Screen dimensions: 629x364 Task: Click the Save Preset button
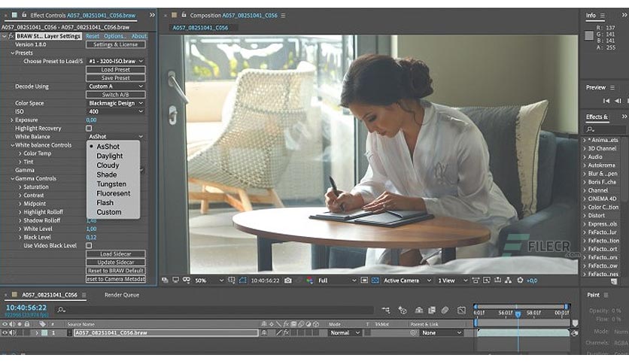[116, 77]
